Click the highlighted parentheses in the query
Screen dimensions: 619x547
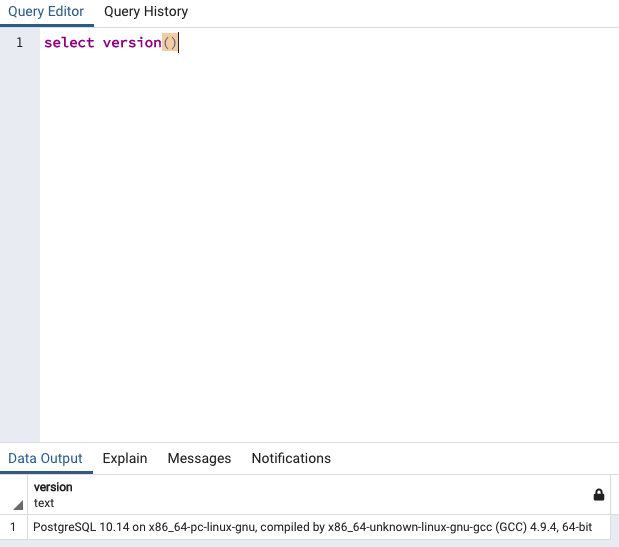point(170,42)
